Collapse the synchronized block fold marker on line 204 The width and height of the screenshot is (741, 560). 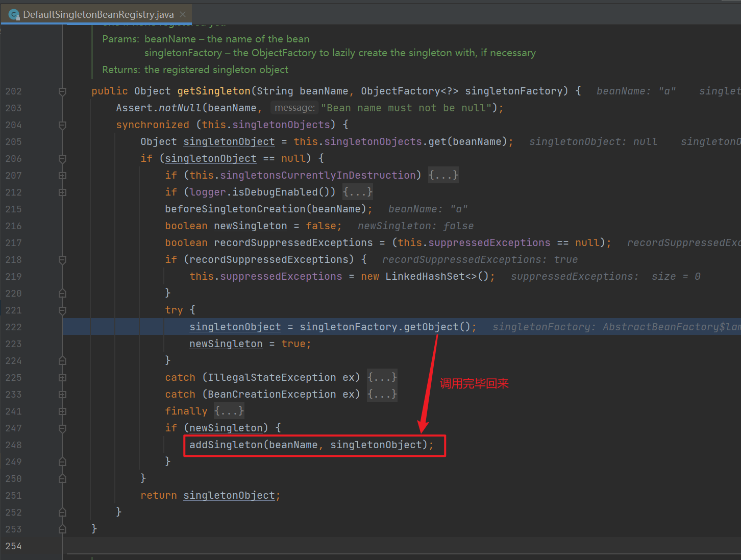(62, 125)
